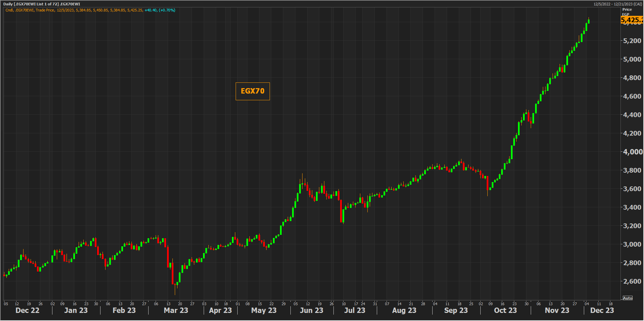The image size is (644, 321).
Task: Select the Mar 23 month label
Action: point(176,310)
